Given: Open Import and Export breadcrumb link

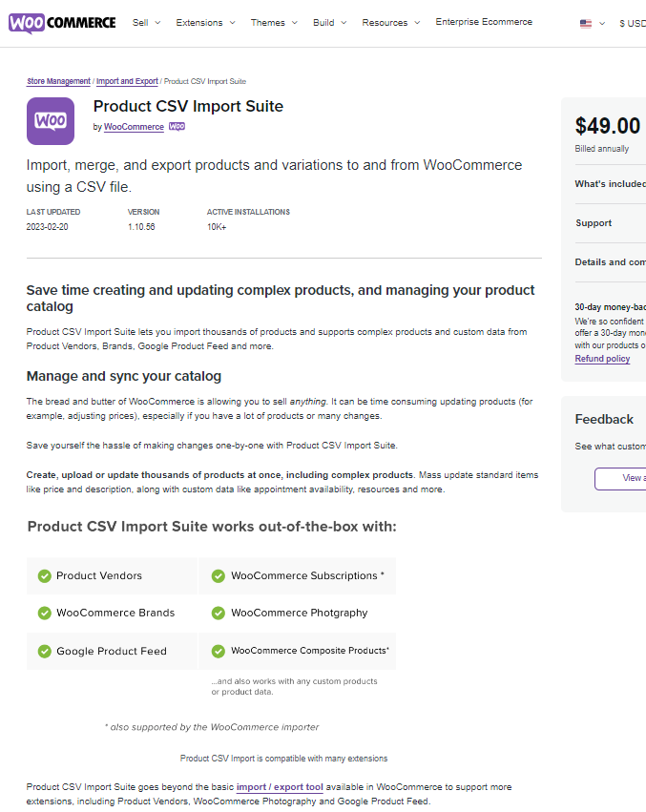Looking at the screenshot, I should tap(127, 81).
